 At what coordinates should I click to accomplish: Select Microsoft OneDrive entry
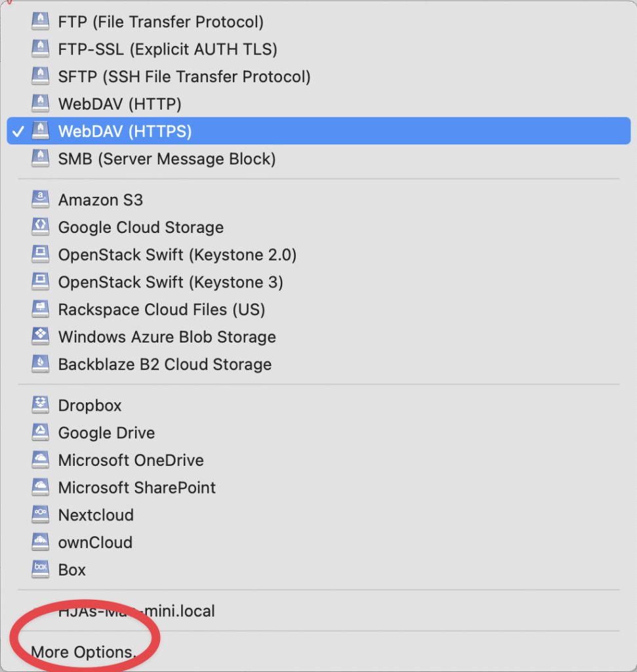point(319,461)
